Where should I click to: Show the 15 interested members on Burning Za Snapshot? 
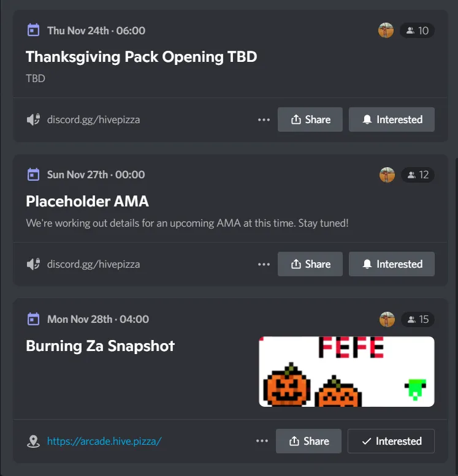point(418,319)
